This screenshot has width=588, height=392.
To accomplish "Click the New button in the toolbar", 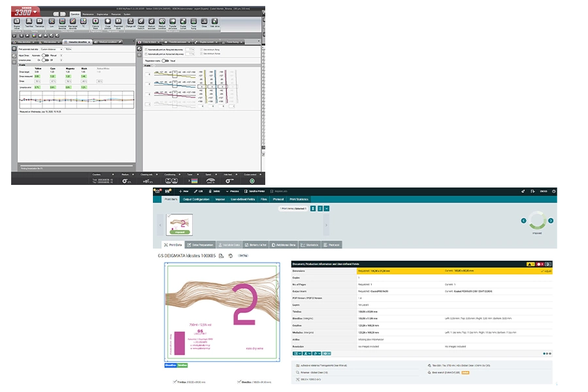I will point(183,191).
